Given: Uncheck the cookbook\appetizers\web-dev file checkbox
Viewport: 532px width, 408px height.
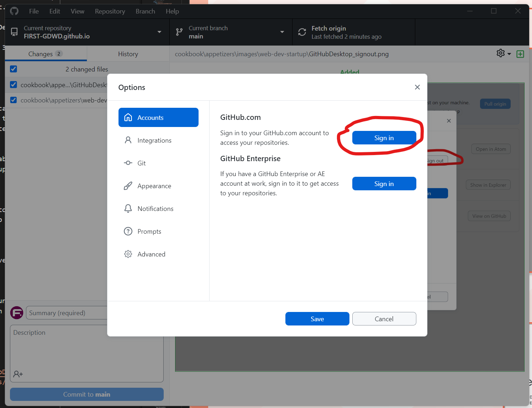Looking at the screenshot, I should pos(14,100).
